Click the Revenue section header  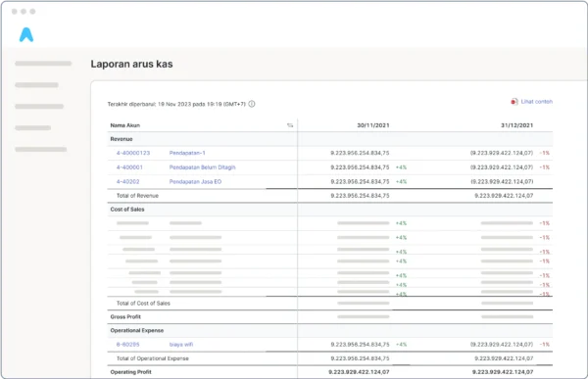(x=122, y=139)
